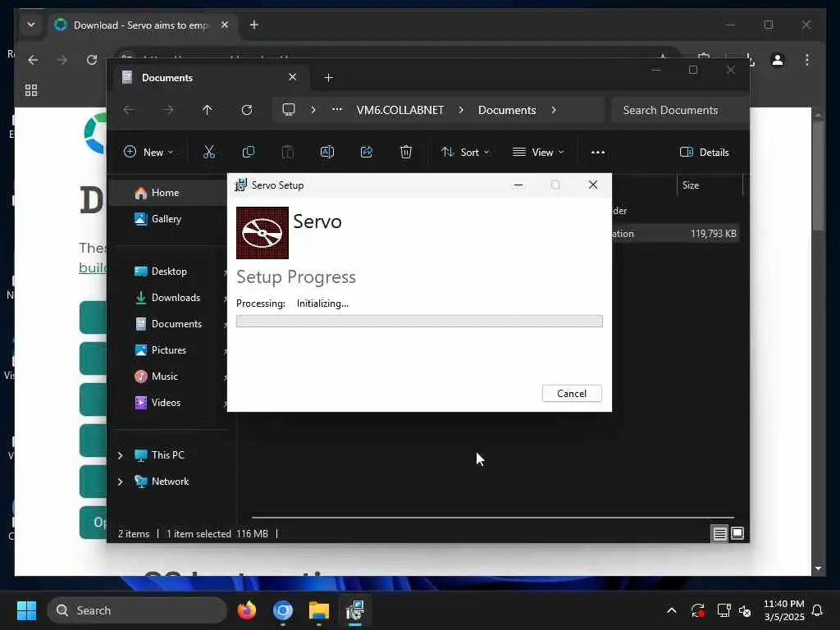Open the notifications bell in taskbar
The width and height of the screenshot is (840, 630).
[x=818, y=610]
